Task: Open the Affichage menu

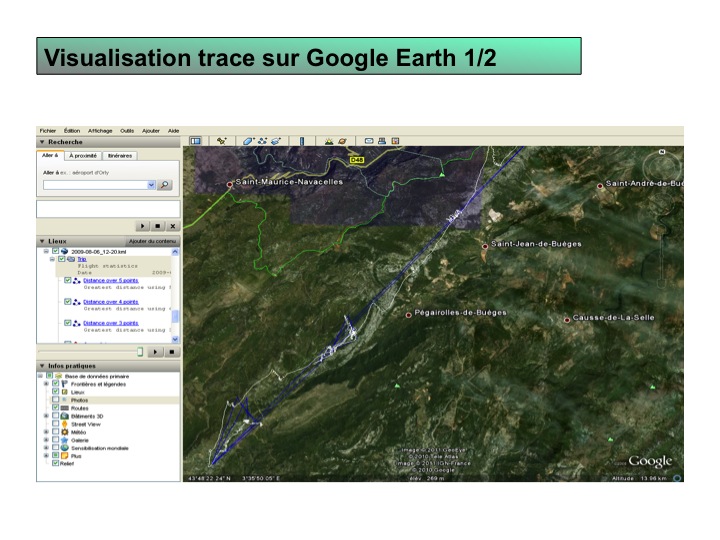Action: [100, 131]
